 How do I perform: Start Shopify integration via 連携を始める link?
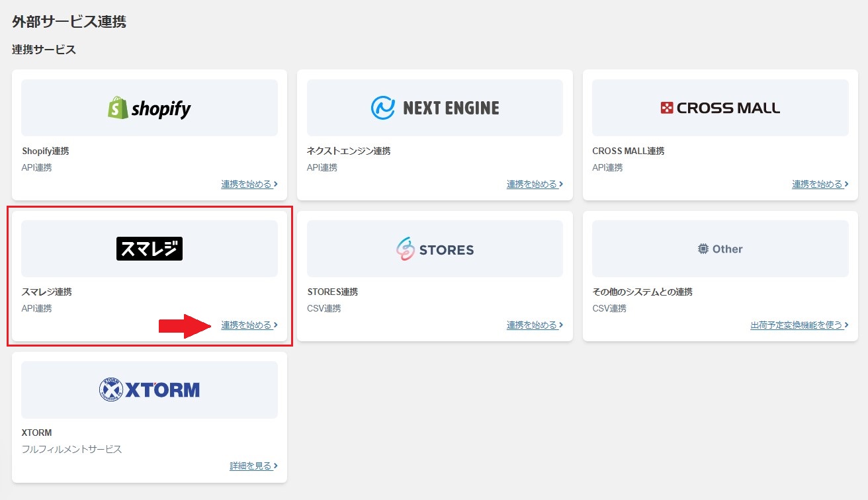click(249, 185)
